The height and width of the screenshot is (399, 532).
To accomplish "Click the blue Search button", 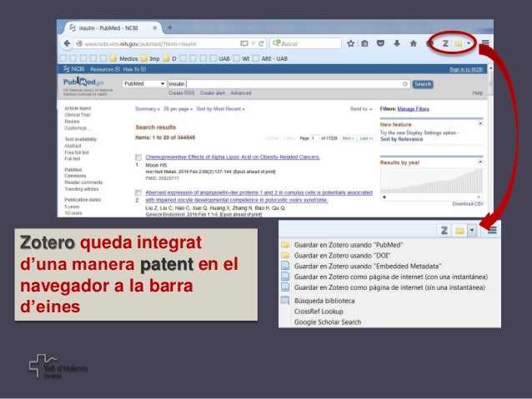I will [x=423, y=84].
